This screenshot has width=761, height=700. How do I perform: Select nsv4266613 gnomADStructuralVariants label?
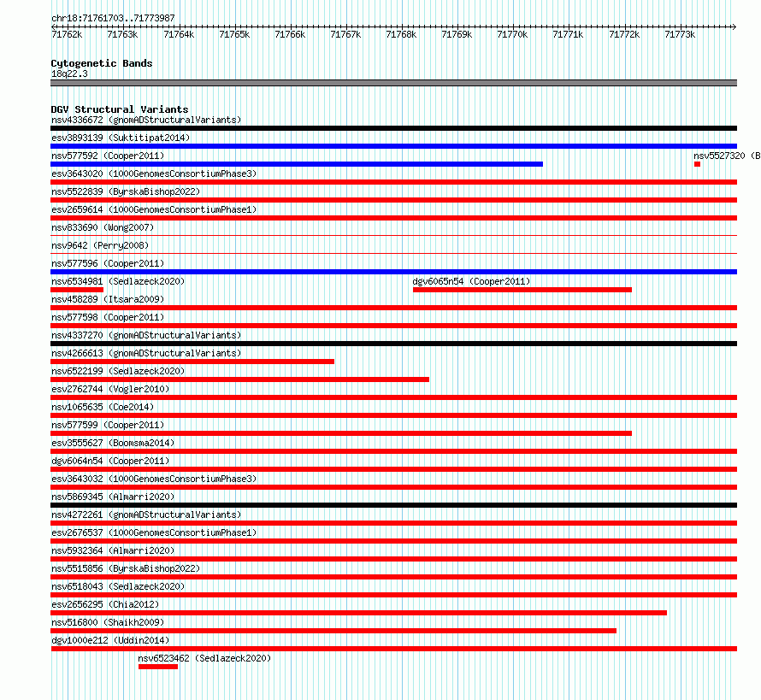146,353
